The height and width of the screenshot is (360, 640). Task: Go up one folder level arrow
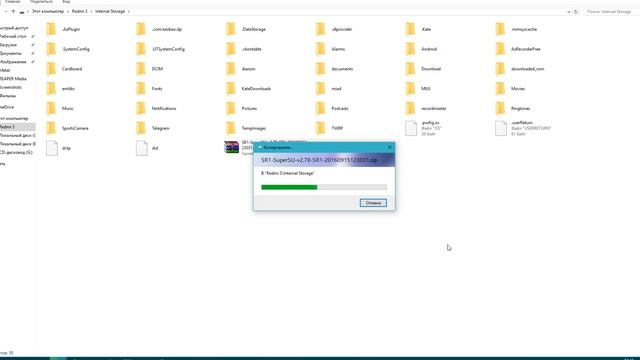pyautogui.click(x=13, y=11)
